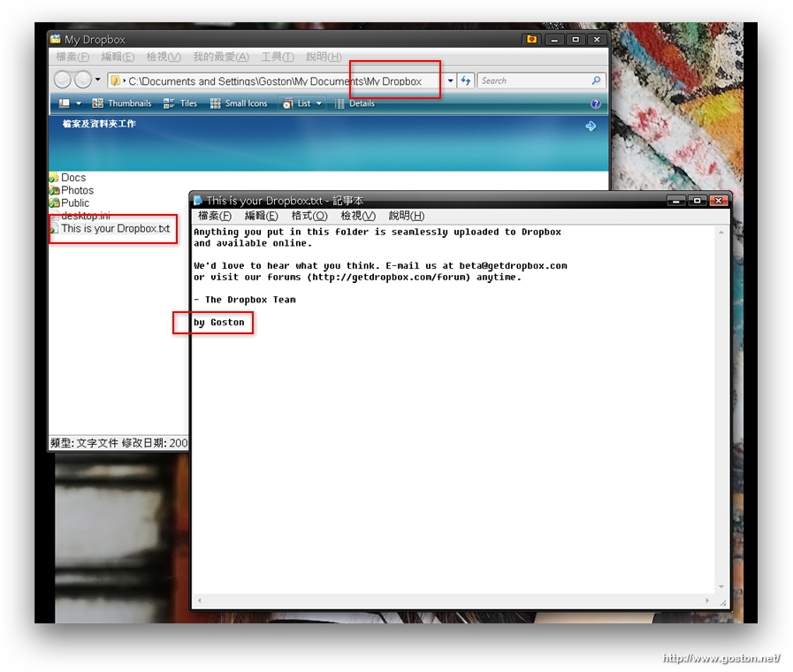Screen dimensions: 793x672
Task: Open the 格式(O) menu in Notepad
Action: tap(309, 216)
